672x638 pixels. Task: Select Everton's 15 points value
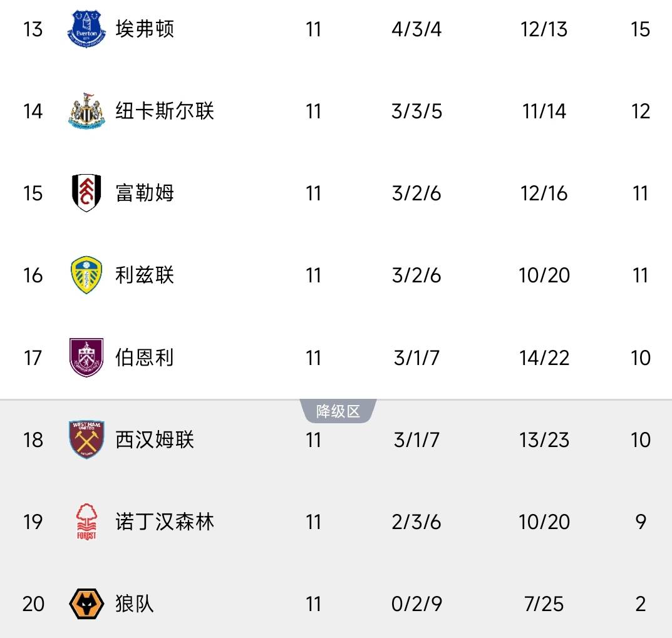(x=640, y=29)
